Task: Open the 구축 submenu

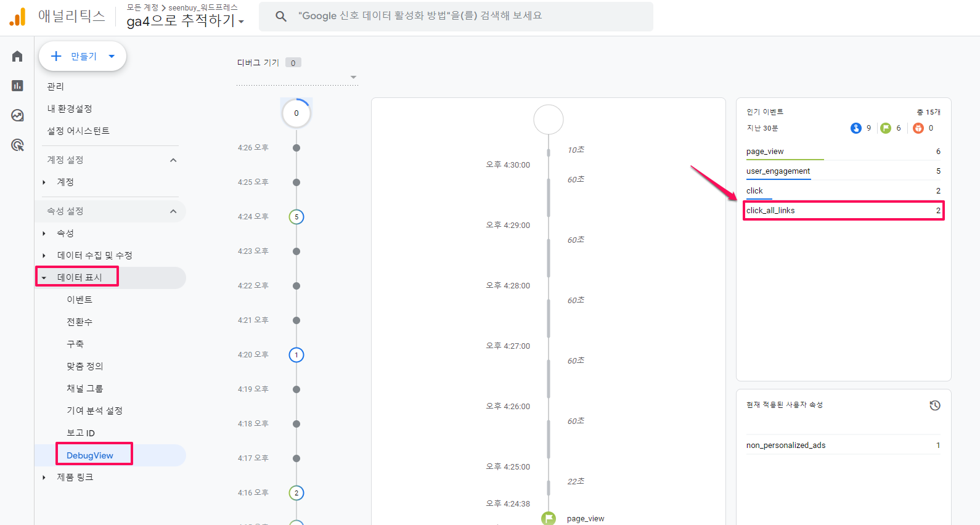Action: pos(75,344)
